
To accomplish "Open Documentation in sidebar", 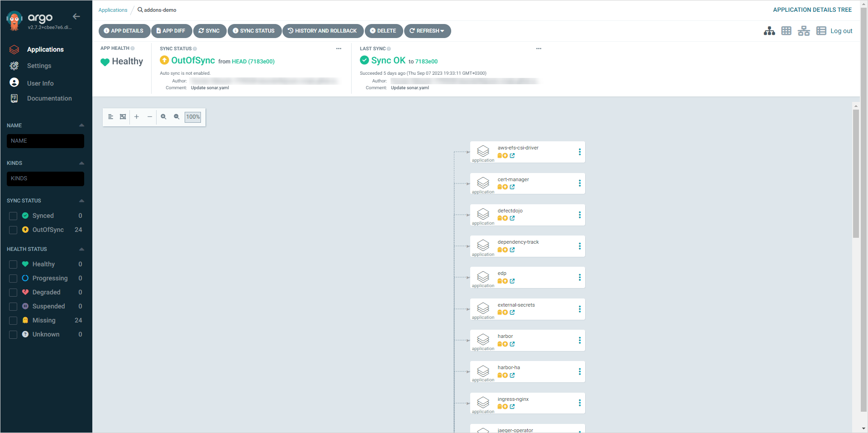I will [x=49, y=98].
